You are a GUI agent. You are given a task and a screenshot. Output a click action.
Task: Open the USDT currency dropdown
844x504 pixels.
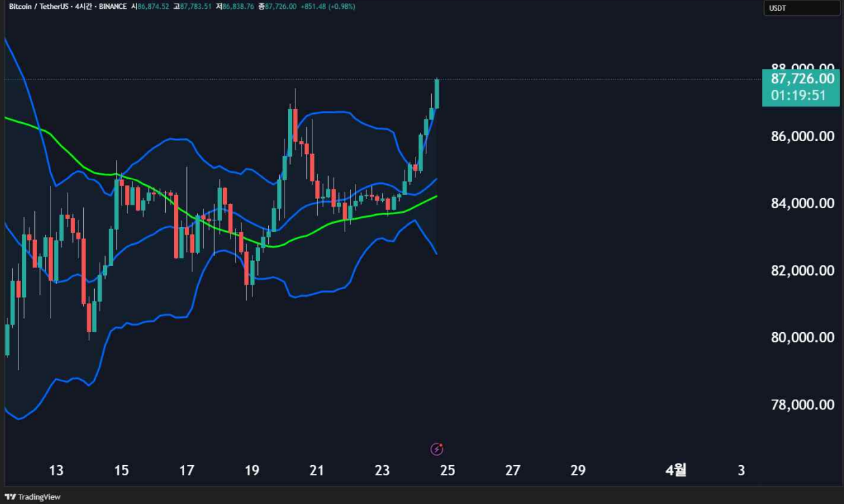point(801,8)
